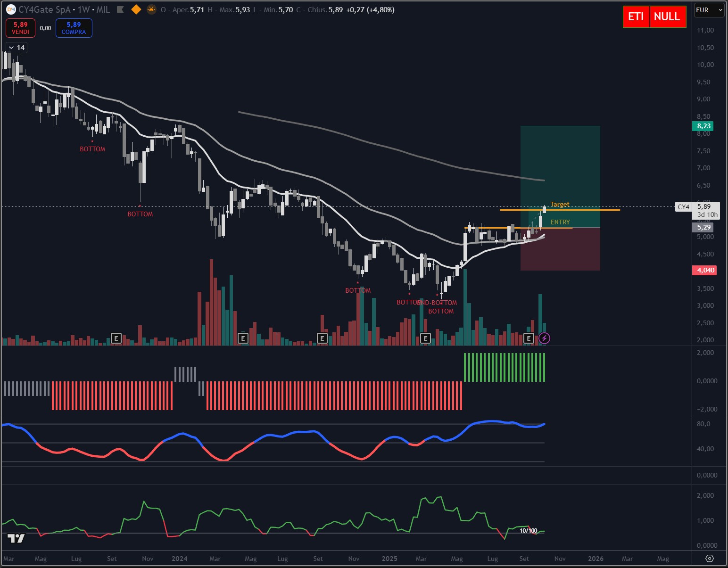Click the red VENDI 5,89 sell button
Screen dimensions: 728x568
point(20,28)
